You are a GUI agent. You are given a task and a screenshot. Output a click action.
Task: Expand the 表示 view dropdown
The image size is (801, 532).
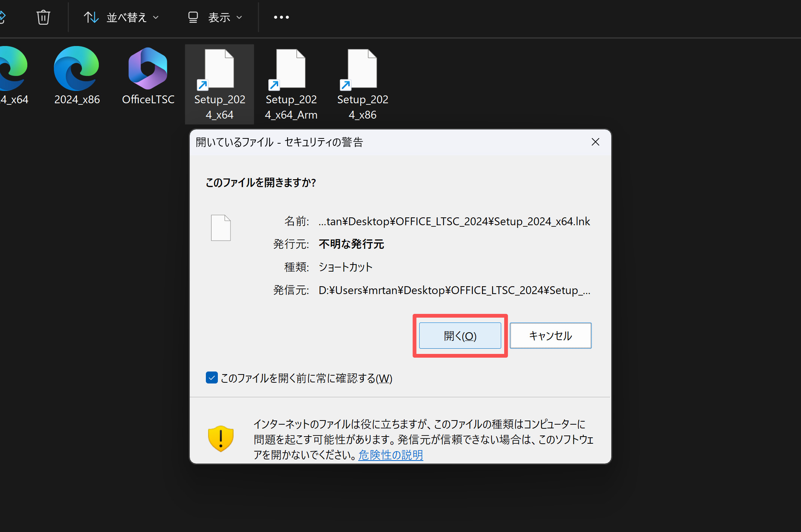click(215, 17)
